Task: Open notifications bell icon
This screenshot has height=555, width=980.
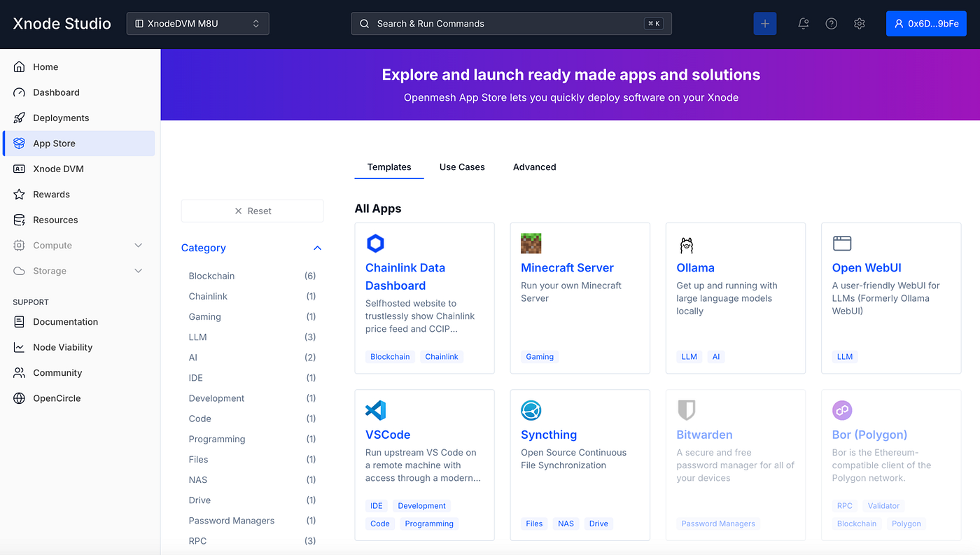Action: pyautogui.click(x=804, y=24)
